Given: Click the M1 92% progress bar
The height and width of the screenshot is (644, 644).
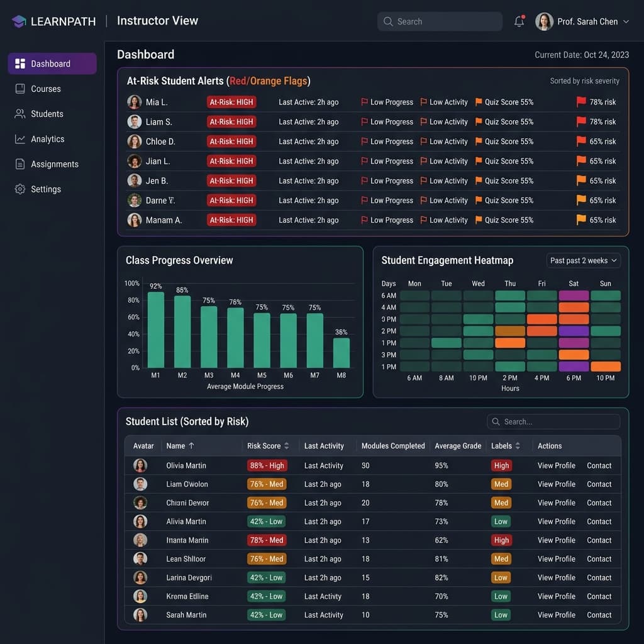Looking at the screenshot, I should [156, 330].
